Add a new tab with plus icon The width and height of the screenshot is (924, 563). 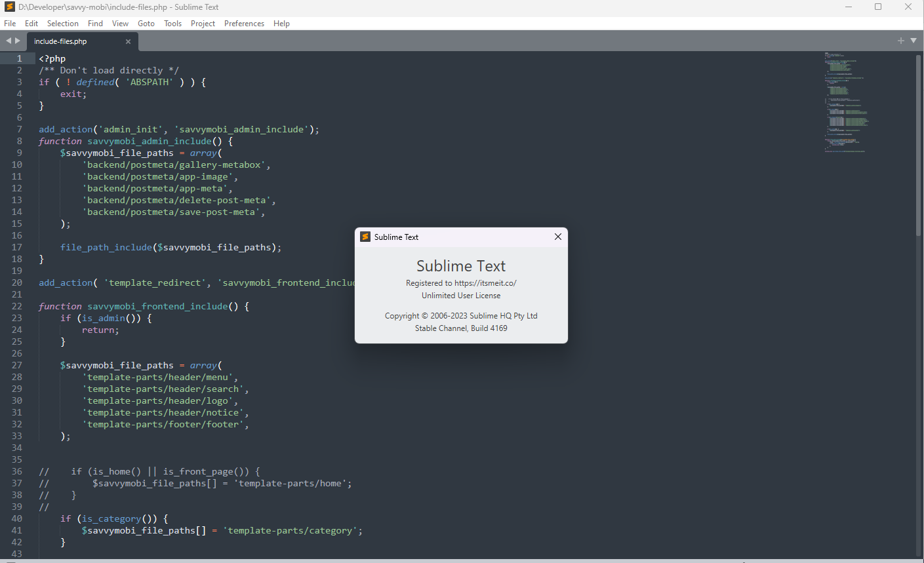click(x=900, y=41)
